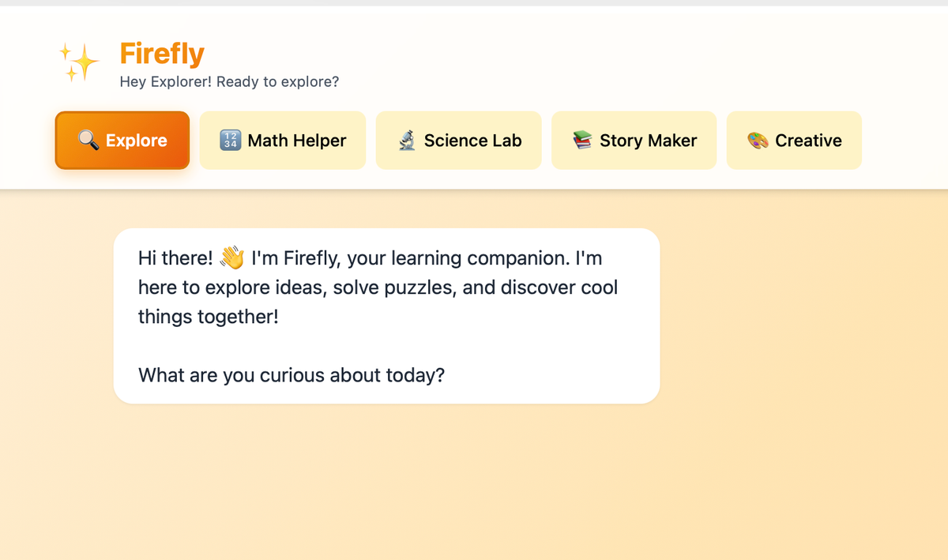Click the orange Firefly title text
This screenshot has width=948, height=560.
pyautogui.click(x=162, y=54)
